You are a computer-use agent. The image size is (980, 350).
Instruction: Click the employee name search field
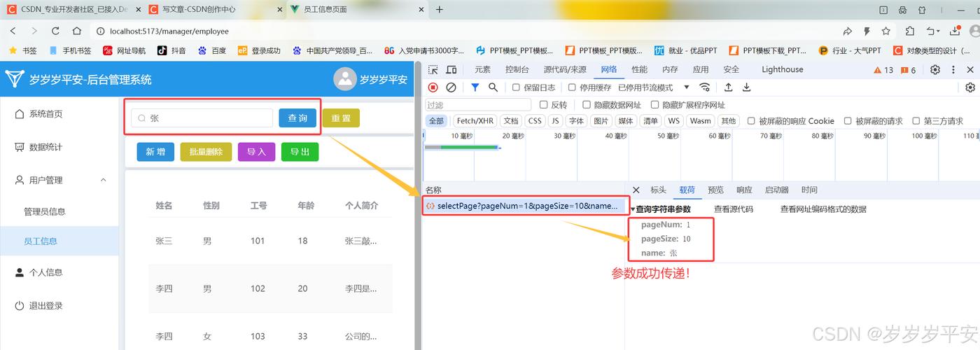(202, 118)
